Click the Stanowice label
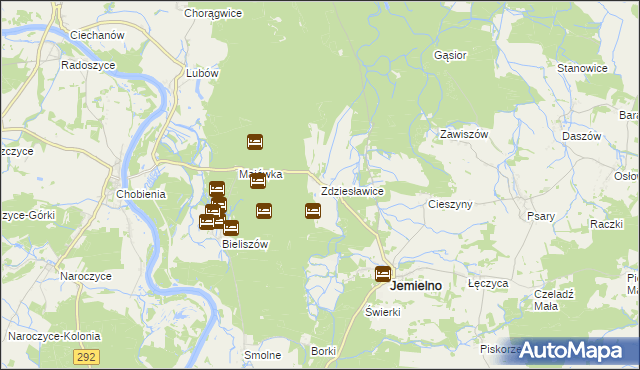The width and height of the screenshot is (640, 370). coord(582,68)
